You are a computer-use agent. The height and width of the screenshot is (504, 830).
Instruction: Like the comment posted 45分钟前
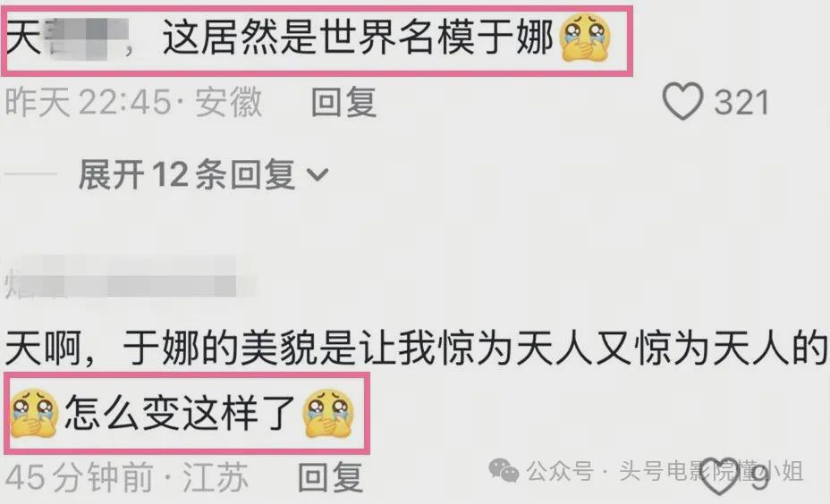[x=721, y=476]
